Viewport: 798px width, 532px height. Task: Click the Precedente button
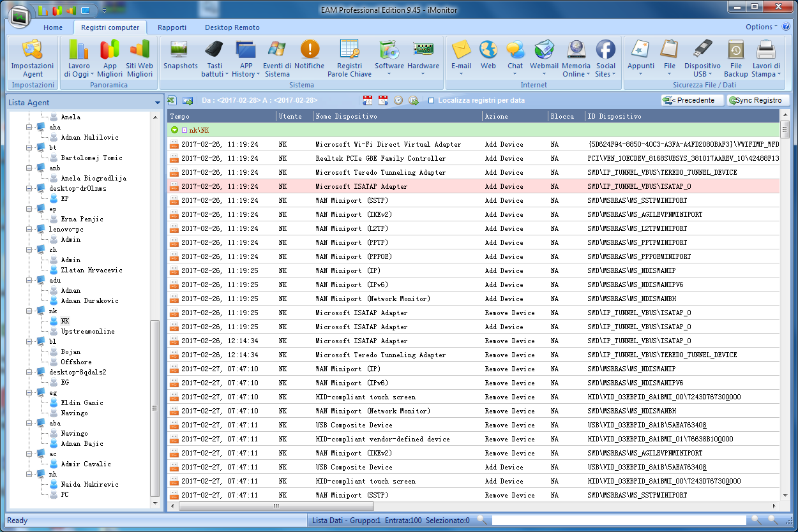[693, 100]
